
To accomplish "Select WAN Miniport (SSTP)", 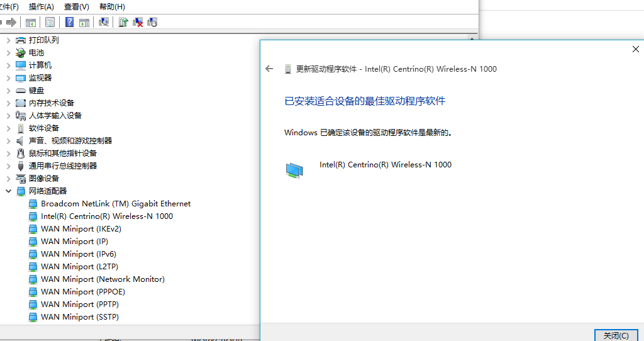I will (80, 317).
